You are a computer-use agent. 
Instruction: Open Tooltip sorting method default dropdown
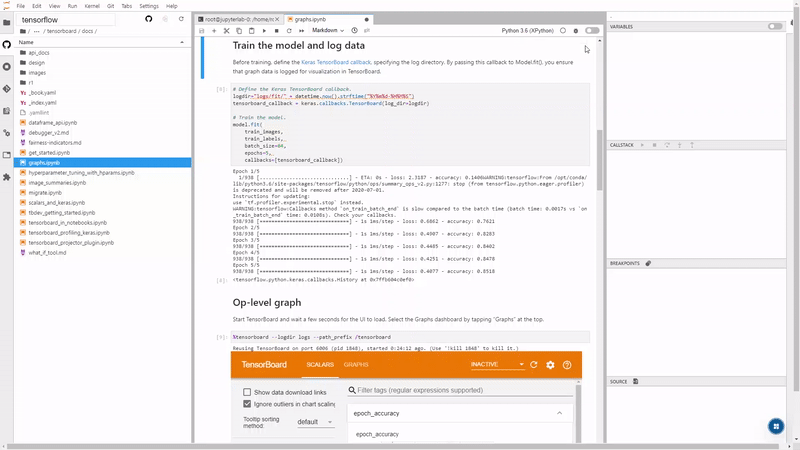[315, 422]
